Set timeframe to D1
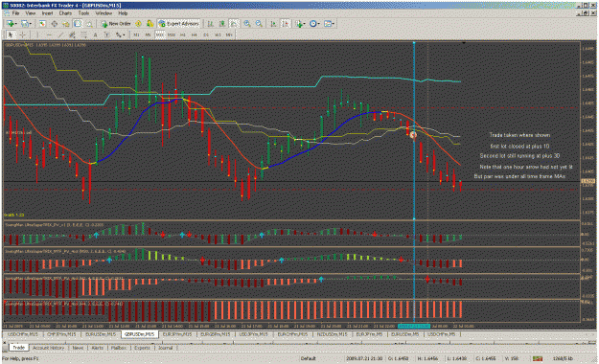 pos(206,34)
